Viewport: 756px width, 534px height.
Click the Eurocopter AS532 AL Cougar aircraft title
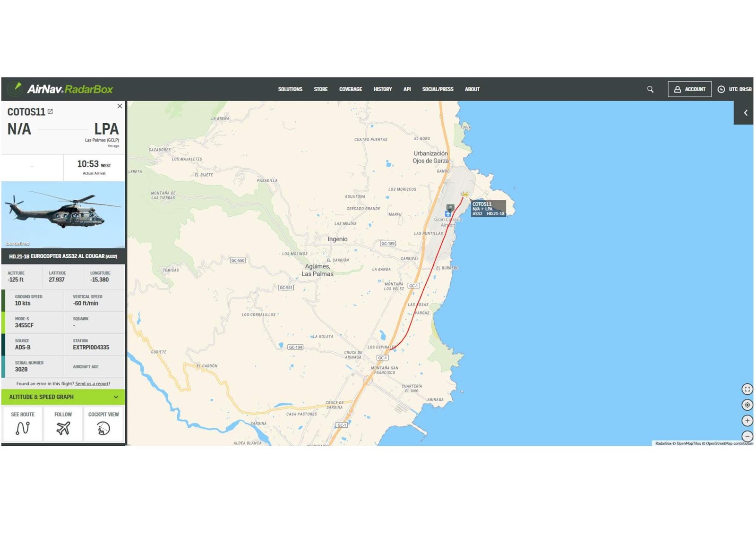click(63, 256)
